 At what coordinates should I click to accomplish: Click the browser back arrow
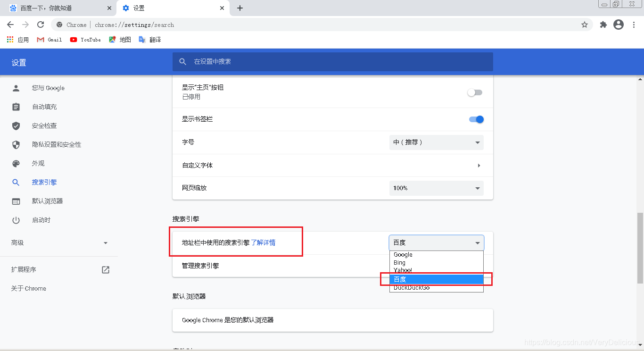[x=10, y=25]
